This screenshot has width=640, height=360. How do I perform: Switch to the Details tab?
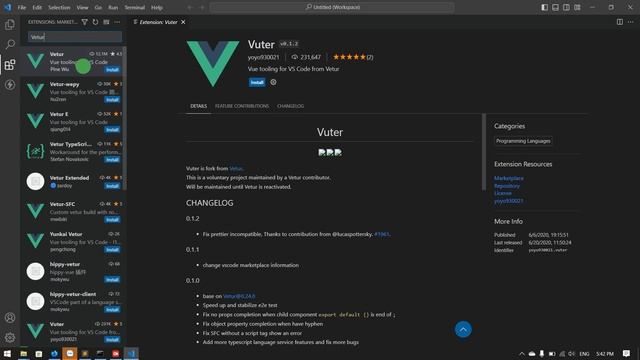pyautogui.click(x=198, y=106)
